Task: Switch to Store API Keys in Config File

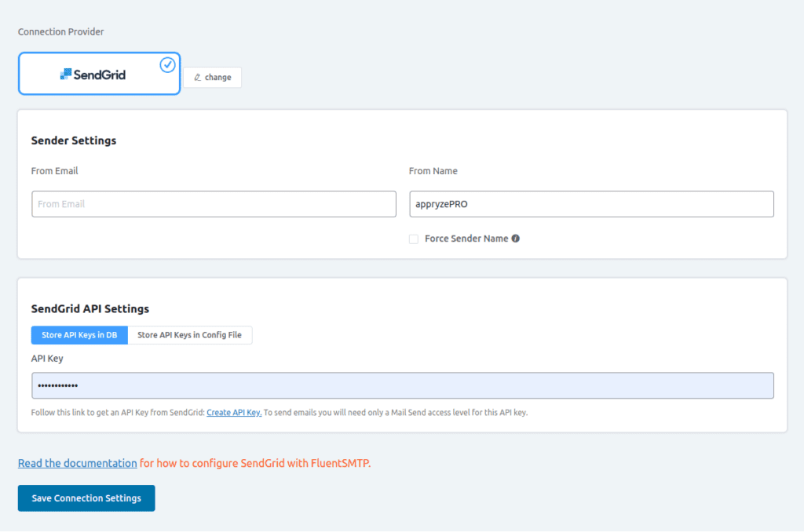Action: [190, 335]
